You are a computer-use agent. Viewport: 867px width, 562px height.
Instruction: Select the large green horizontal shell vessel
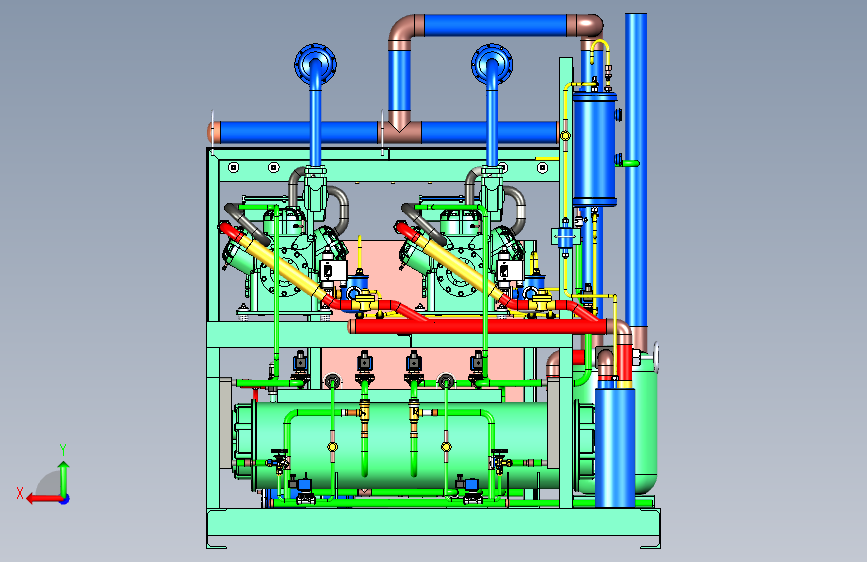click(x=401, y=445)
